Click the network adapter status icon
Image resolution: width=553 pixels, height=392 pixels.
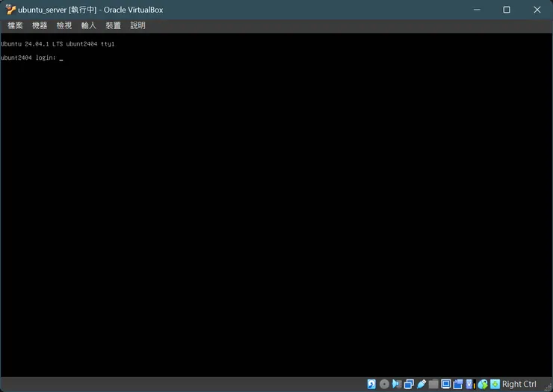(x=409, y=384)
